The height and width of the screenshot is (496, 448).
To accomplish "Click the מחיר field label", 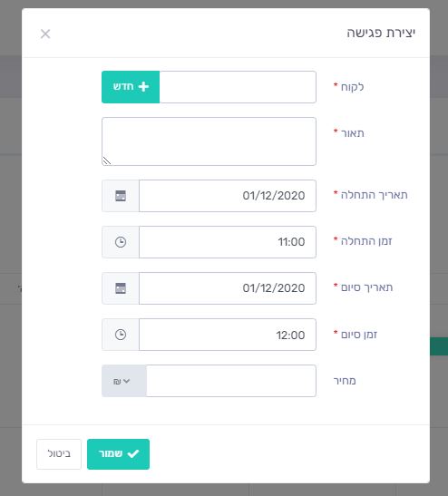I will (x=345, y=381).
